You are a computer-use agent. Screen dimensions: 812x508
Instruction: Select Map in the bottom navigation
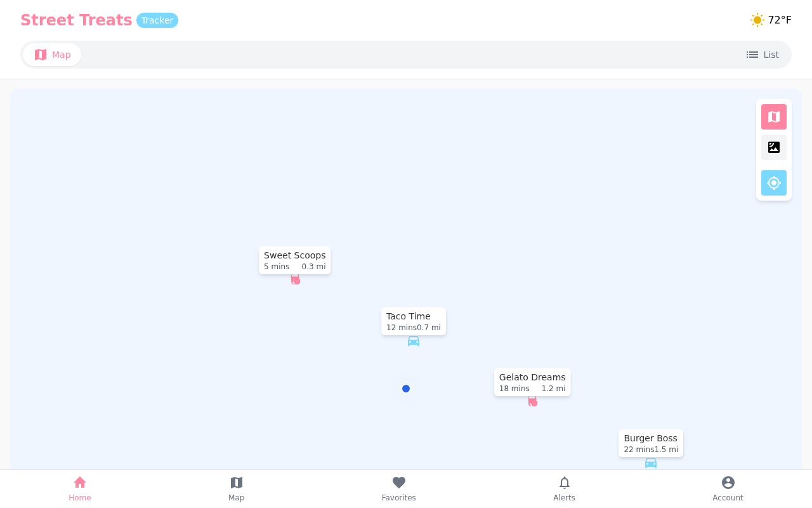coord(236,489)
